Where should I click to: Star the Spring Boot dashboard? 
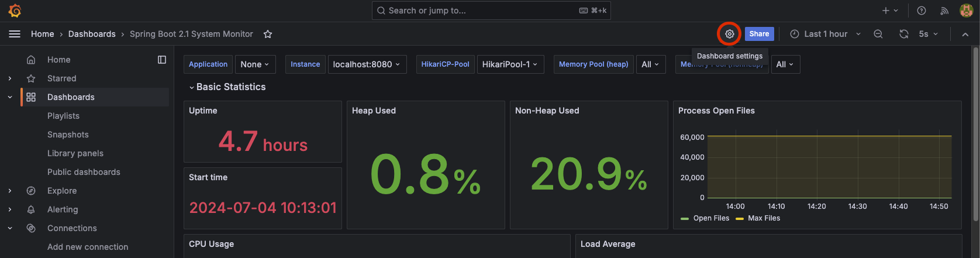click(x=268, y=34)
